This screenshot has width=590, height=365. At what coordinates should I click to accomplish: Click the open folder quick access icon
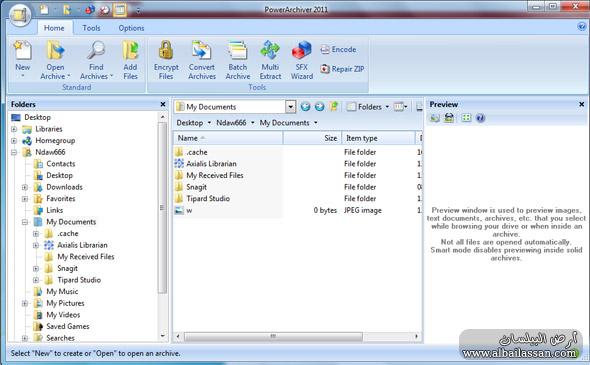point(67,9)
